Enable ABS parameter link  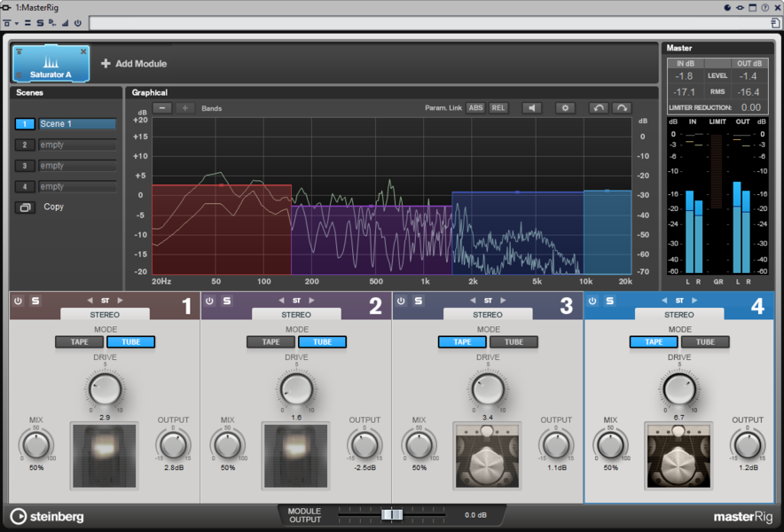(x=475, y=108)
